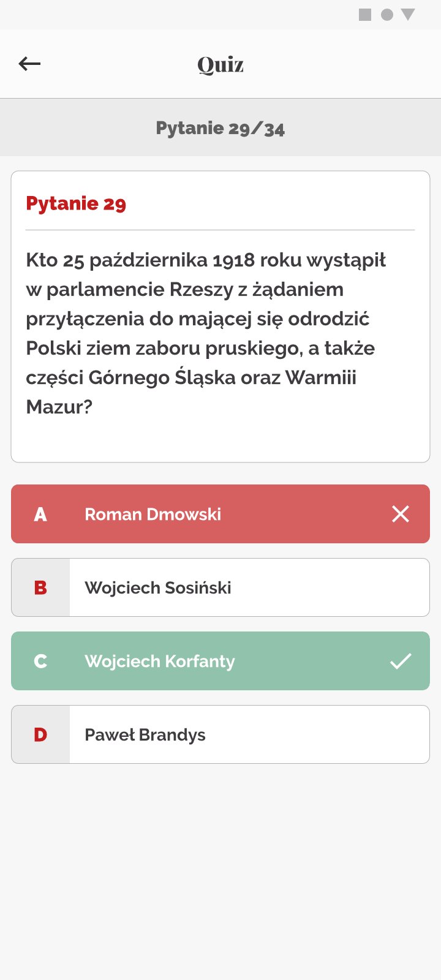Click the Quiz title header
Viewport: 441px width, 980px height.
pyautogui.click(x=221, y=64)
